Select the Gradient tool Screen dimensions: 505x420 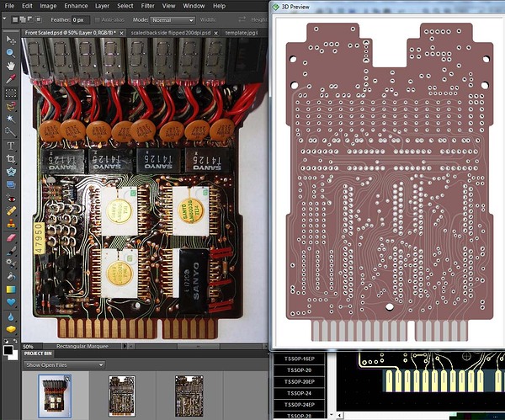tap(11, 290)
